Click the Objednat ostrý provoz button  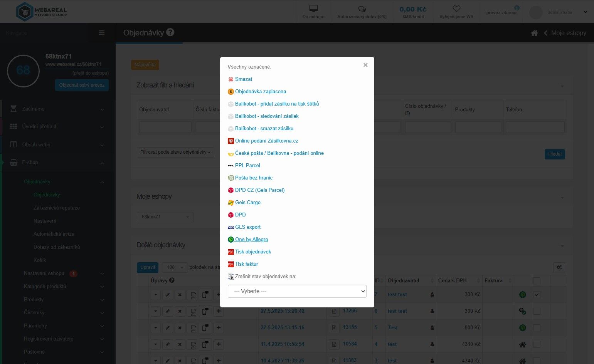pos(82,85)
